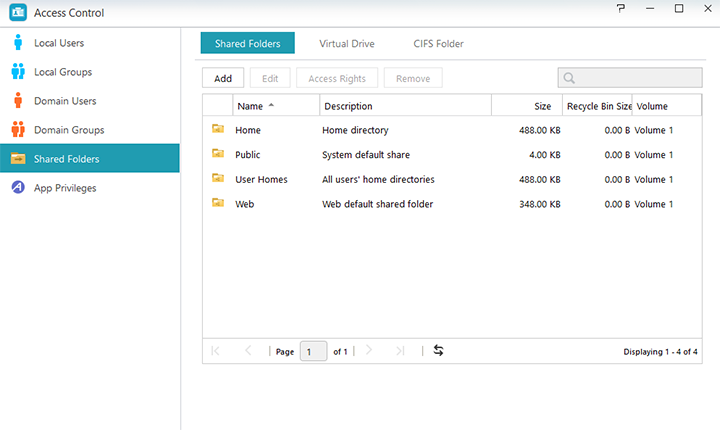Open App Privileges section
This screenshot has width=720, height=430.
(x=90, y=187)
